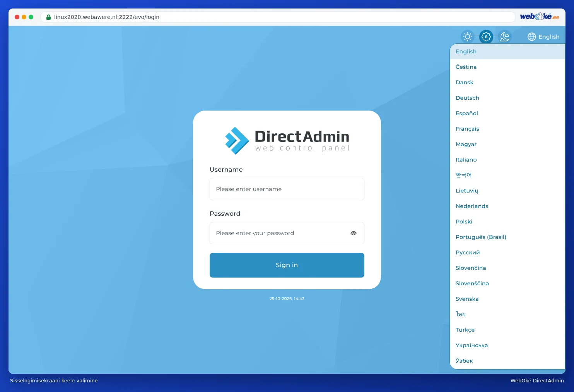
Task: Select Español as the language
Action: tap(507, 113)
